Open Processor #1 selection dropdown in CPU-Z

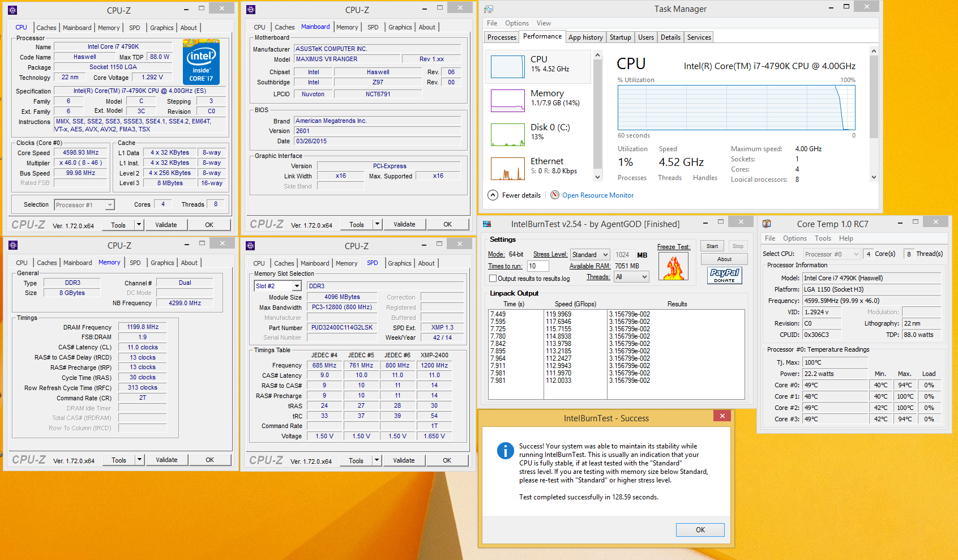click(84, 204)
